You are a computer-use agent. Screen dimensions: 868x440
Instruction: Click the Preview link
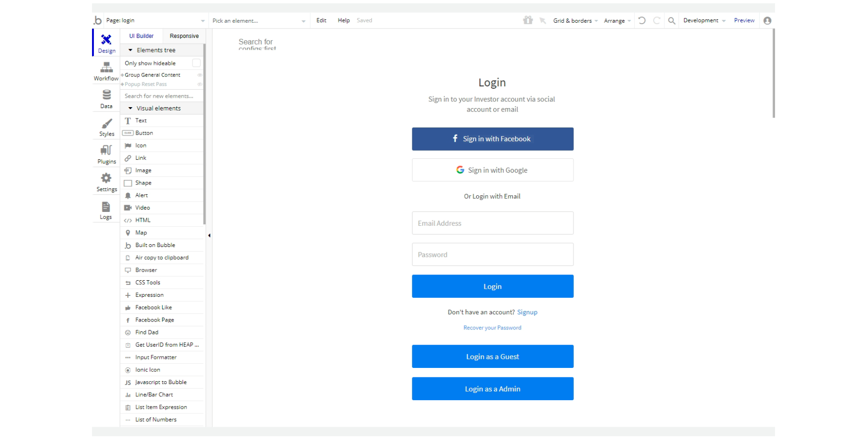point(744,20)
